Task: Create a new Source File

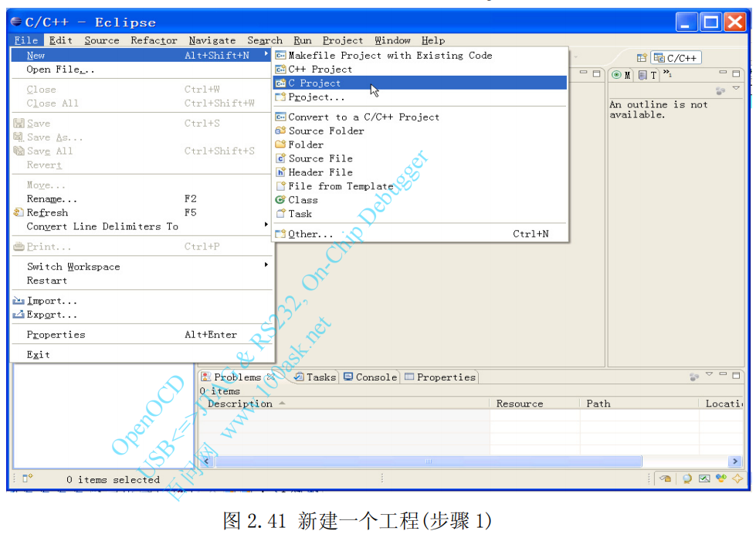Action: click(x=420, y=158)
